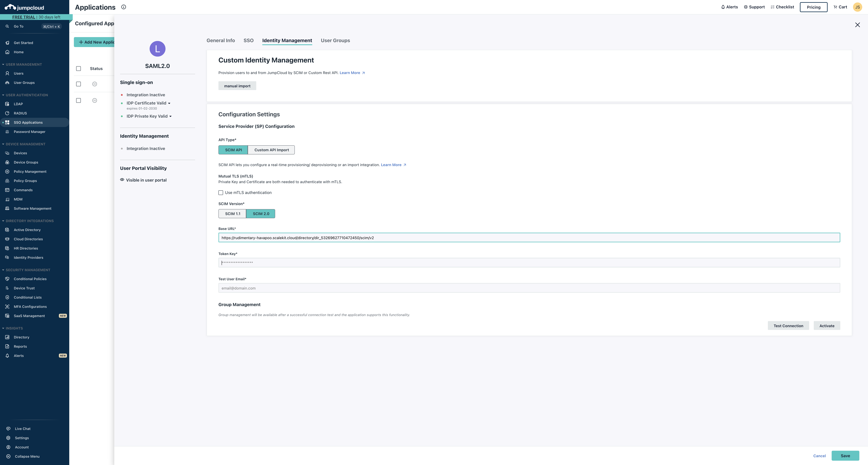868x465 pixels.
Task: Click the MDM icon
Action: tap(7, 199)
